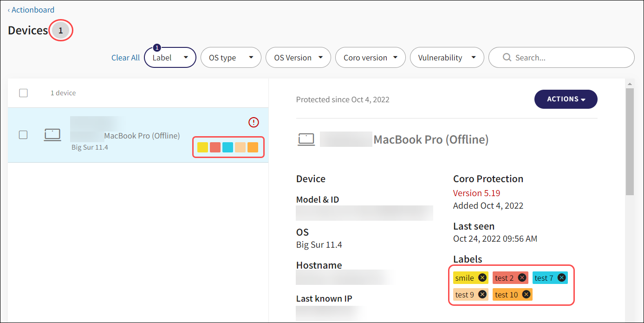Remove the test 10 label
644x323 pixels.
coord(526,294)
